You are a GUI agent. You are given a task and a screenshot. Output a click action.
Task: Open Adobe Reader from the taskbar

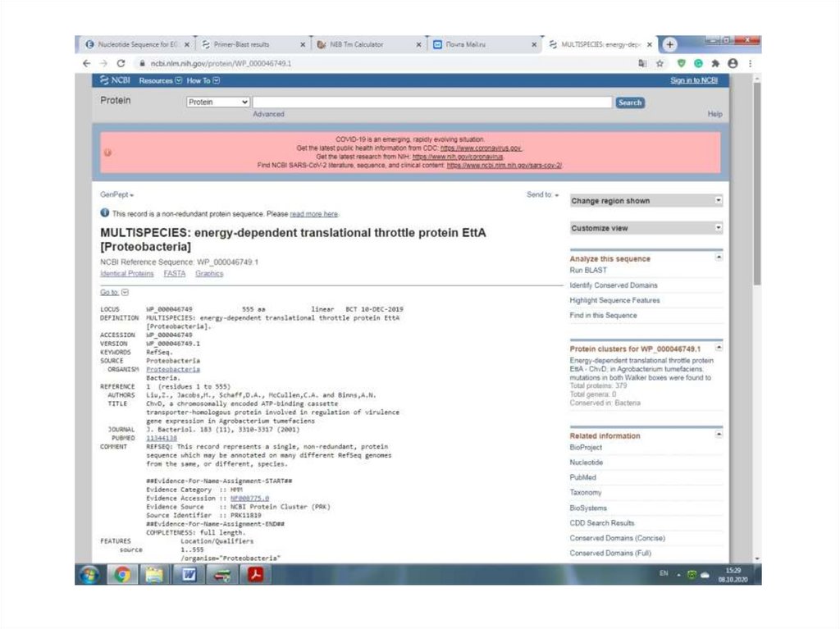(255, 575)
